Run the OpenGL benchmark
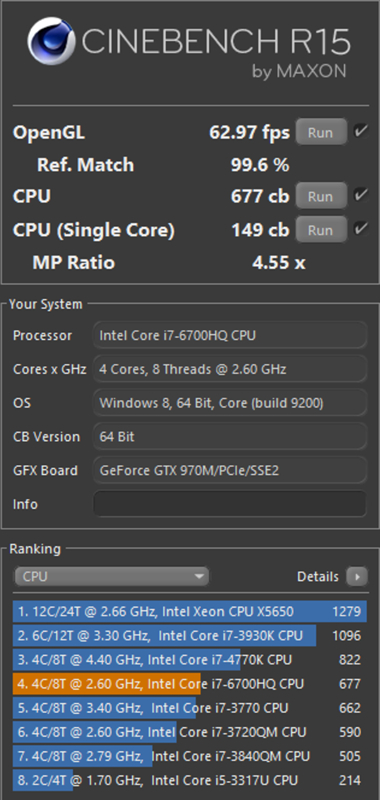The width and height of the screenshot is (380, 800). (321, 133)
